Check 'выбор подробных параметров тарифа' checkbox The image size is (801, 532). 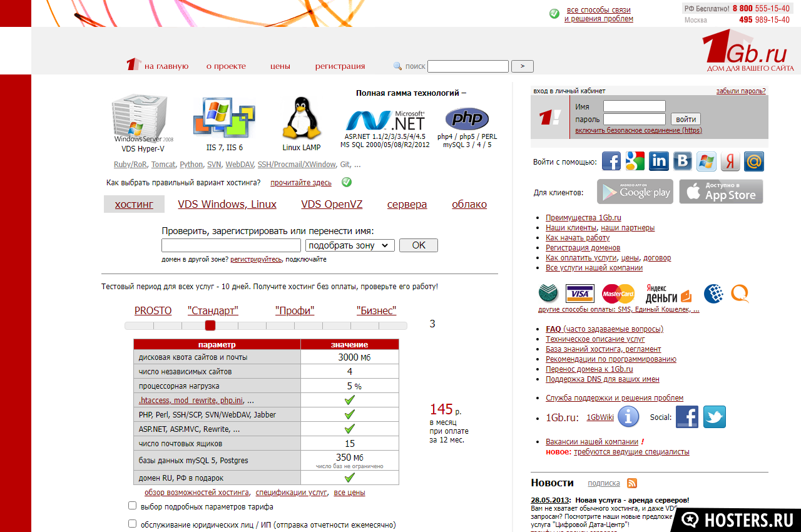(132, 506)
